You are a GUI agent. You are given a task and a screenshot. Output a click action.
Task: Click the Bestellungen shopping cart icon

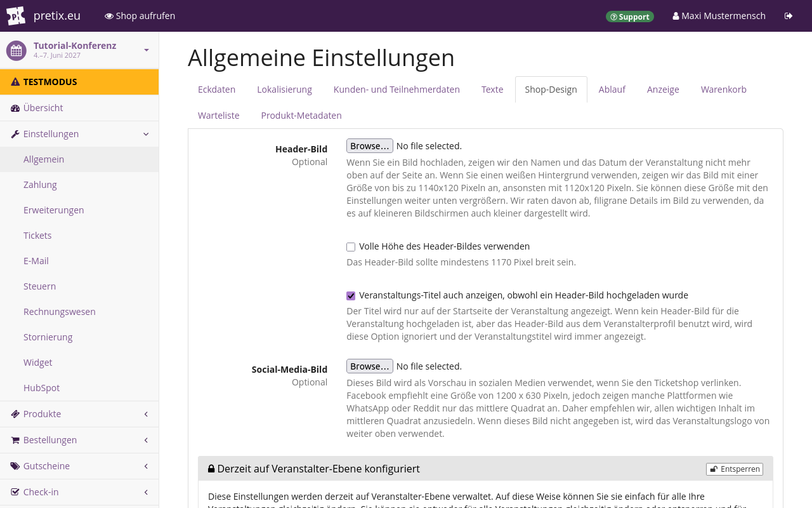(x=15, y=440)
